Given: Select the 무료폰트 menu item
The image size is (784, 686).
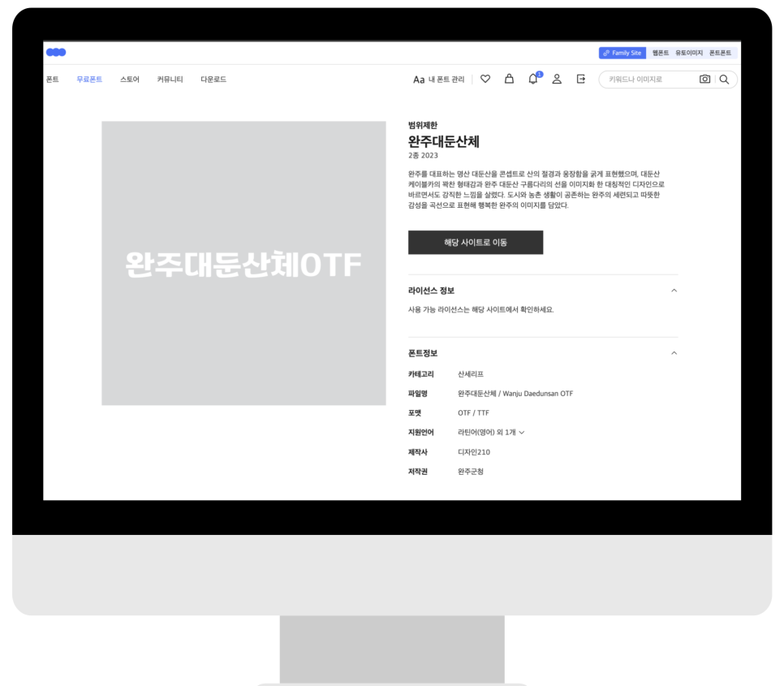Looking at the screenshot, I should [x=89, y=79].
